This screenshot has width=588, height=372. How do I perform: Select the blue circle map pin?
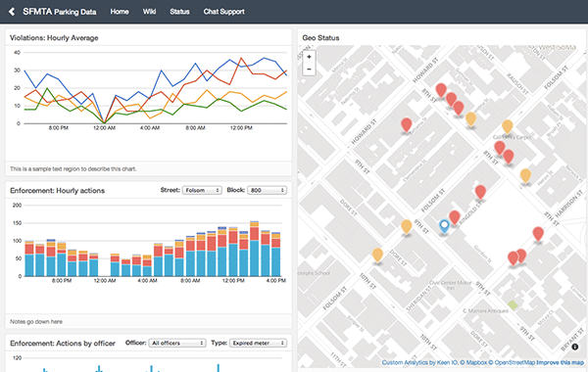[444, 226]
